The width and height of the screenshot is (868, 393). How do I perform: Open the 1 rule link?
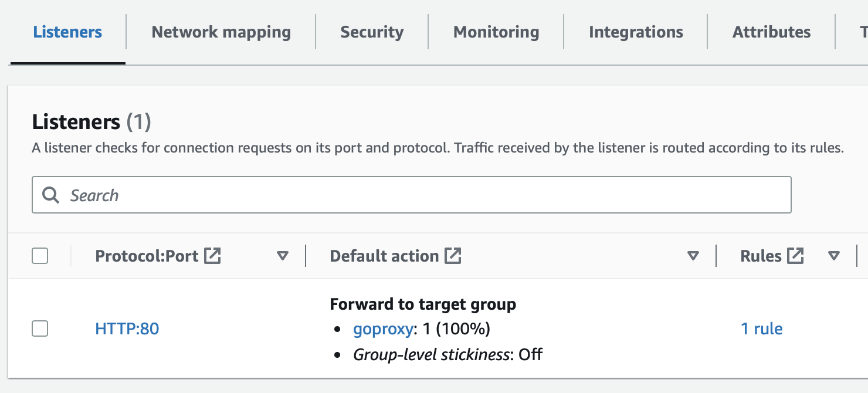point(761,328)
